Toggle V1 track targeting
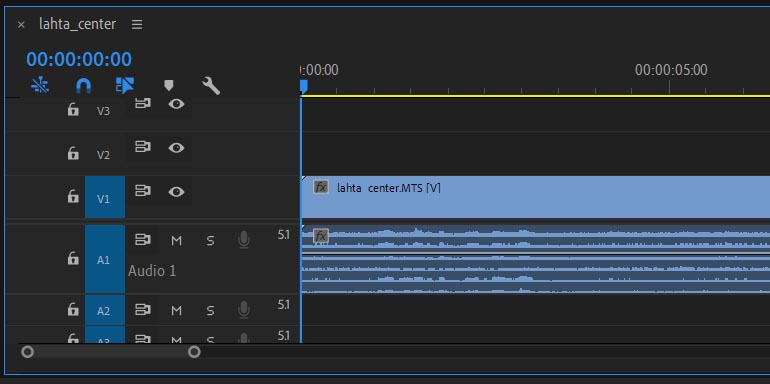Image resolution: width=770 pixels, height=384 pixels. tap(105, 197)
